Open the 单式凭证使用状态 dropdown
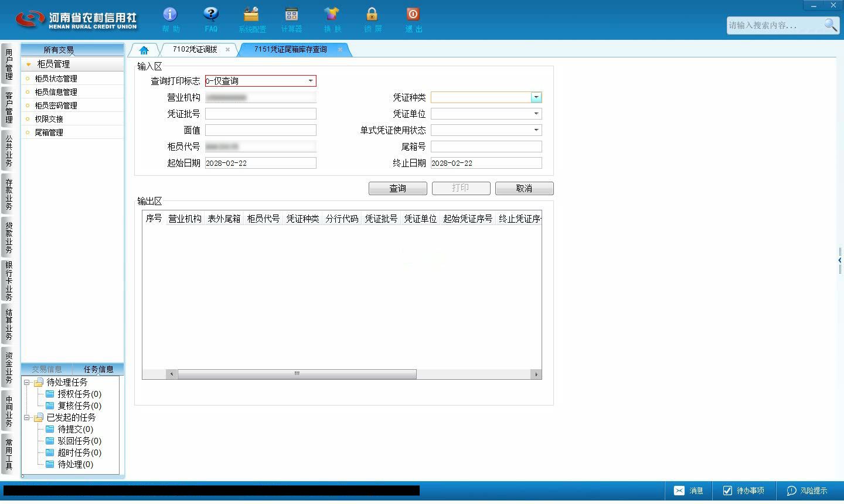Image resolution: width=844 pixels, height=504 pixels. point(536,130)
